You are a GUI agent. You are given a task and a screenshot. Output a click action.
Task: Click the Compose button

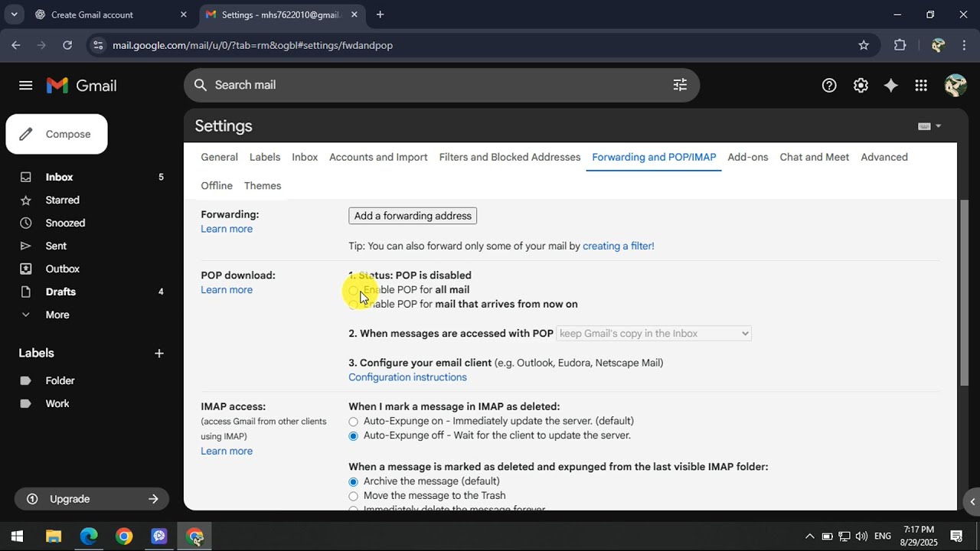point(57,134)
